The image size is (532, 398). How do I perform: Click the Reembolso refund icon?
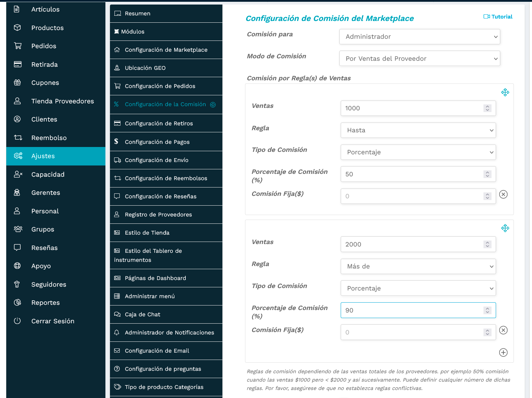click(17, 138)
